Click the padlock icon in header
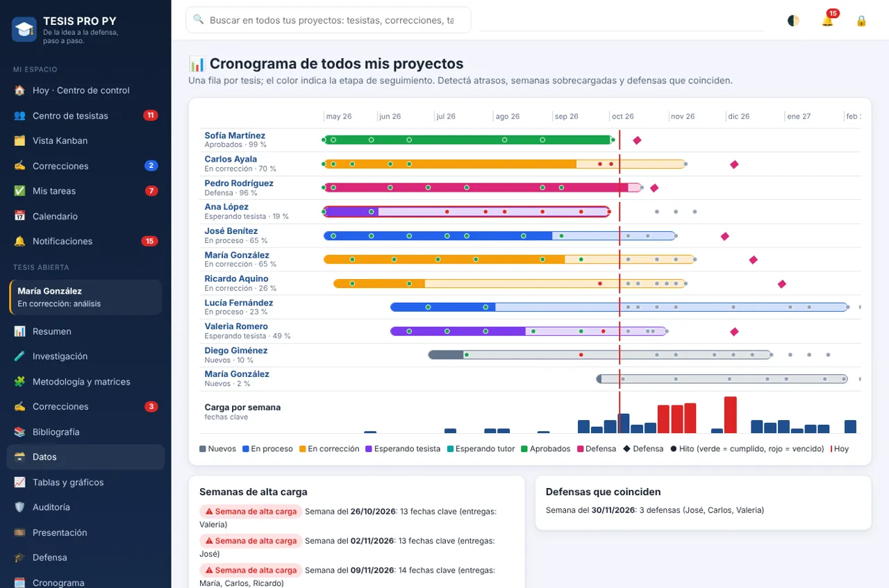889x588 pixels. click(861, 21)
